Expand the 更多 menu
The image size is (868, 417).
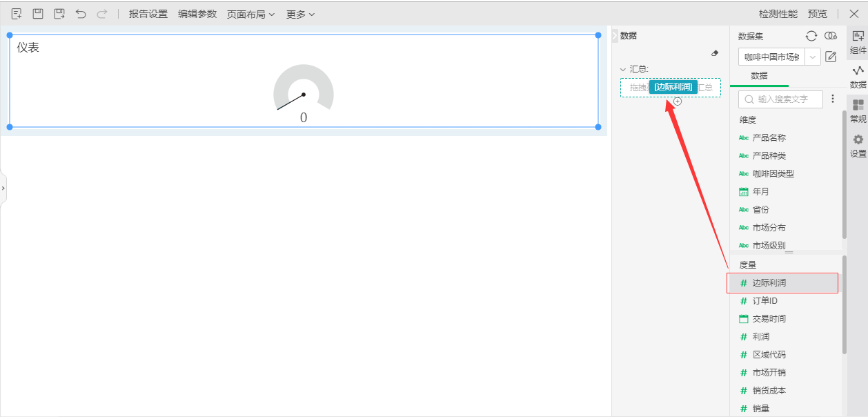click(300, 14)
